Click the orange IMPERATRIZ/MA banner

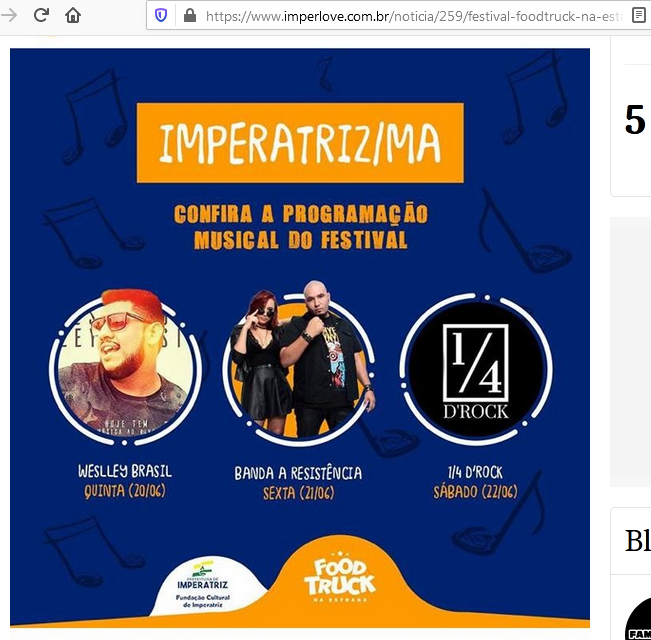300,143
